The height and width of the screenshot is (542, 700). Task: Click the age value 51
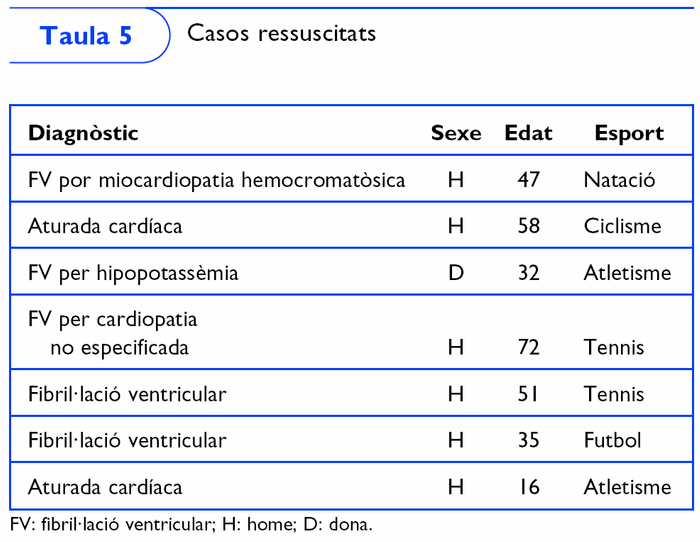click(529, 394)
